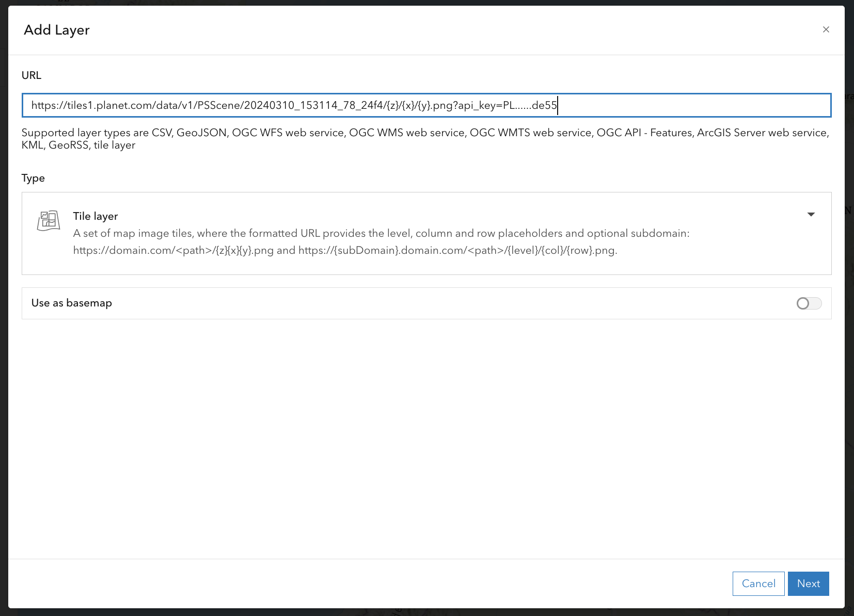This screenshot has height=616, width=854.
Task: Open the layer Type dropdown arrow
Action: click(811, 214)
